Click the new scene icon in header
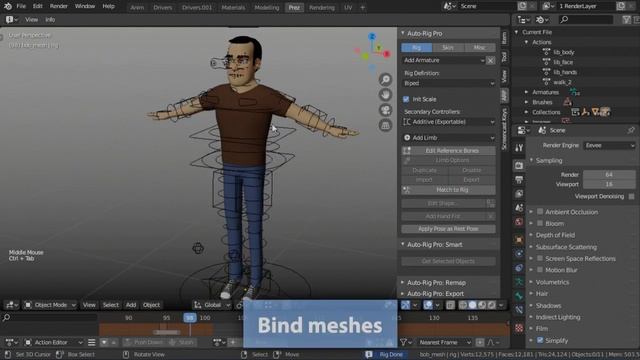The height and width of the screenshot is (360, 640). pyautogui.click(x=522, y=6)
